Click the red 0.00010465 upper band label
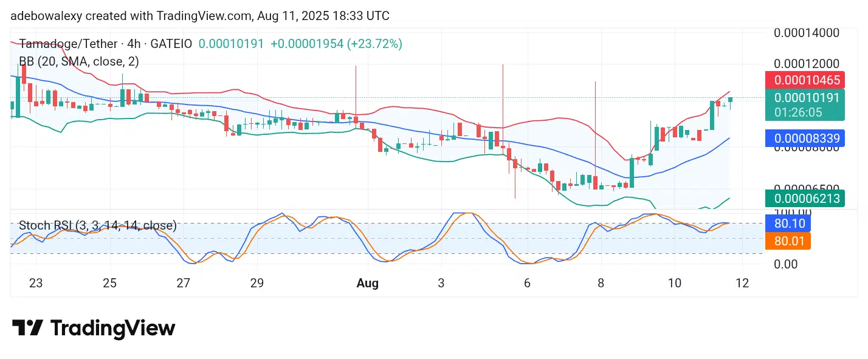The height and width of the screenshot is (359, 868). [x=805, y=80]
